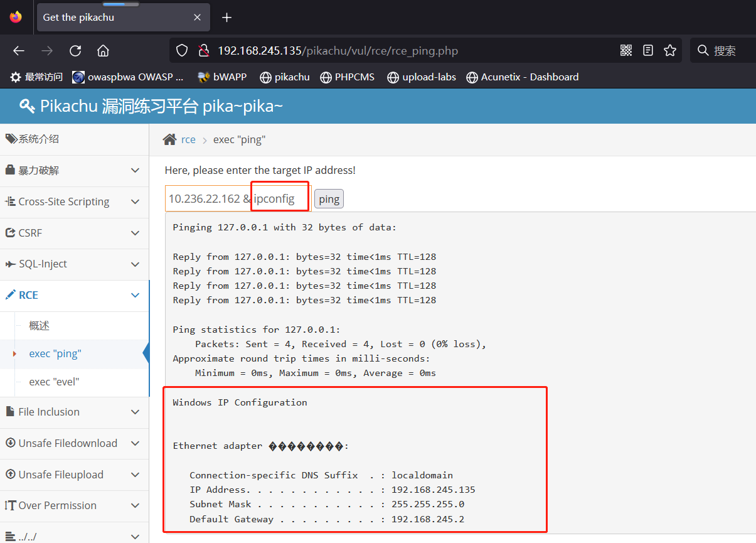Click the 'Default Gateway' output line
The height and width of the screenshot is (543, 756).
(327, 519)
